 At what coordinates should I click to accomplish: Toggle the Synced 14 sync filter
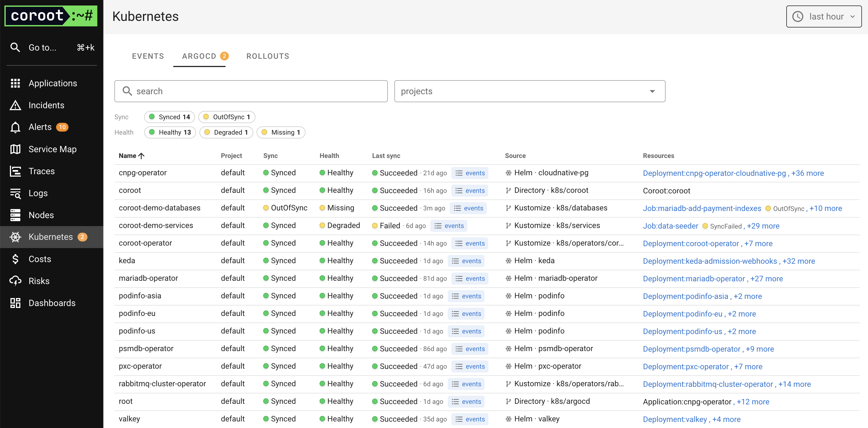click(x=169, y=117)
